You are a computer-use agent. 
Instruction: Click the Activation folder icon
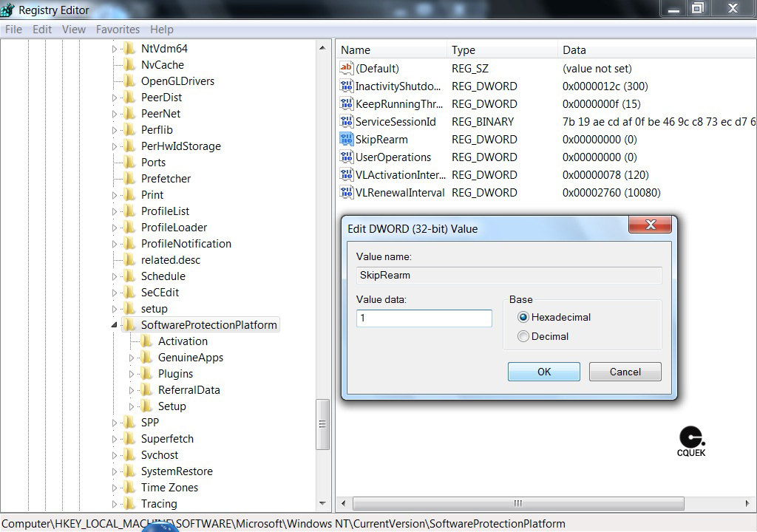(146, 341)
